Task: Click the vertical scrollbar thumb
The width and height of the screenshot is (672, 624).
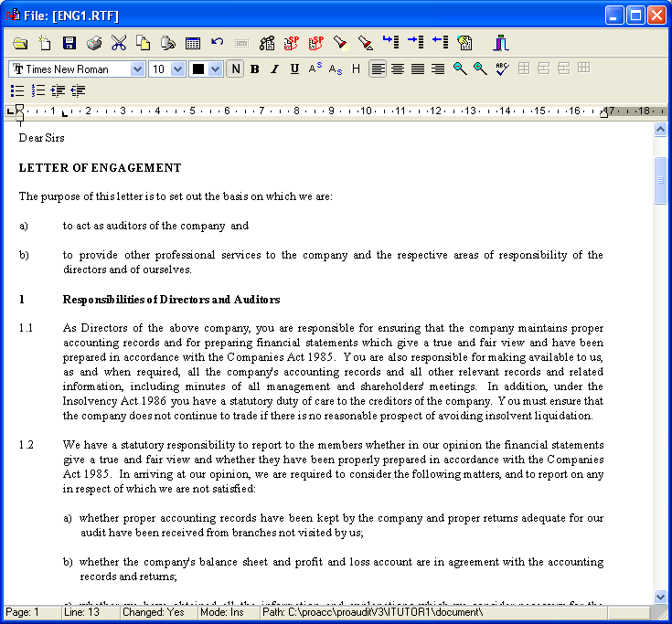Action: 660,181
